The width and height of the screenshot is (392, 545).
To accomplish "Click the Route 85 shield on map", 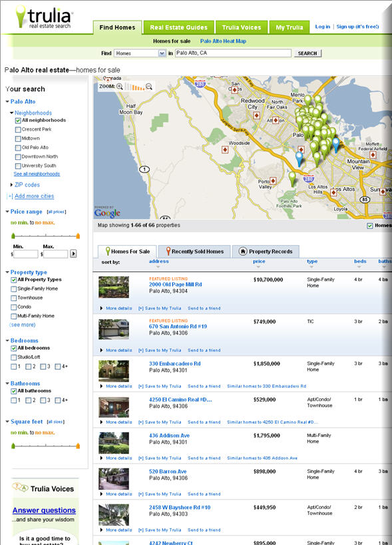I will (x=365, y=199).
